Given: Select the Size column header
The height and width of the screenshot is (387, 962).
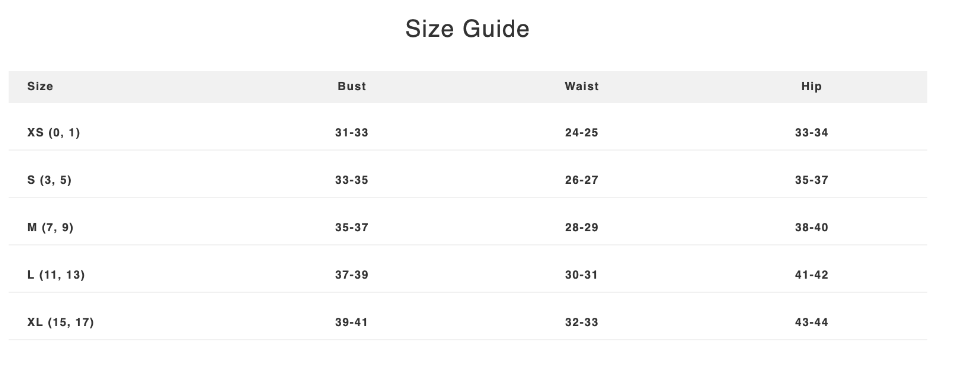Looking at the screenshot, I should point(40,86).
